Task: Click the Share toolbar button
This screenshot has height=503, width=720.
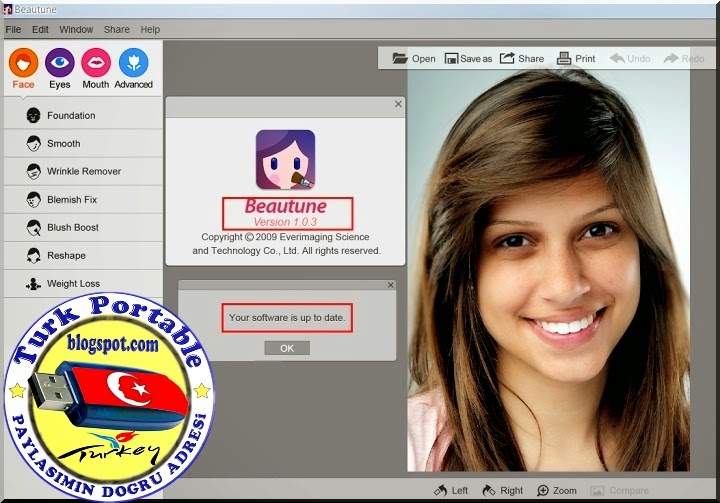Action: click(522, 58)
